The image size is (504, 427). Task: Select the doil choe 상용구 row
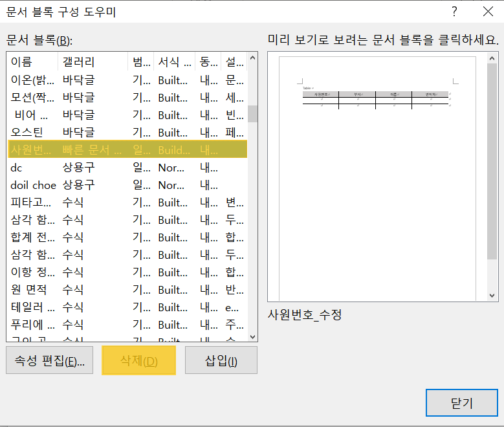pyautogui.click(x=127, y=184)
